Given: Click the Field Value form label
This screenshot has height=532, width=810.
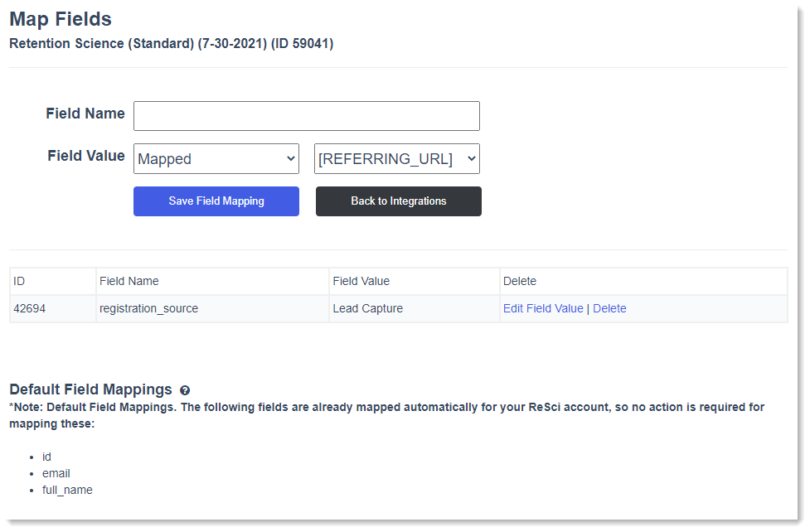Looking at the screenshot, I should point(85,156).
